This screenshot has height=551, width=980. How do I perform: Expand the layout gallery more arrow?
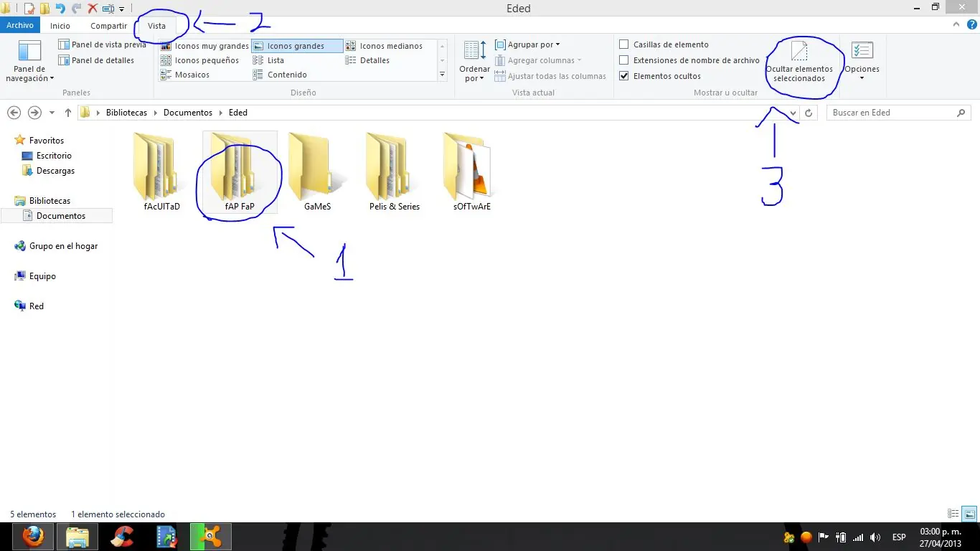442,75
